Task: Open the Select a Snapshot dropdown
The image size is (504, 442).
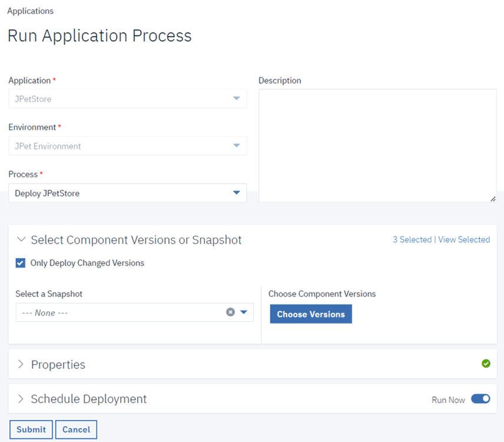Action: pyautogui.click(x=118, y=312)
